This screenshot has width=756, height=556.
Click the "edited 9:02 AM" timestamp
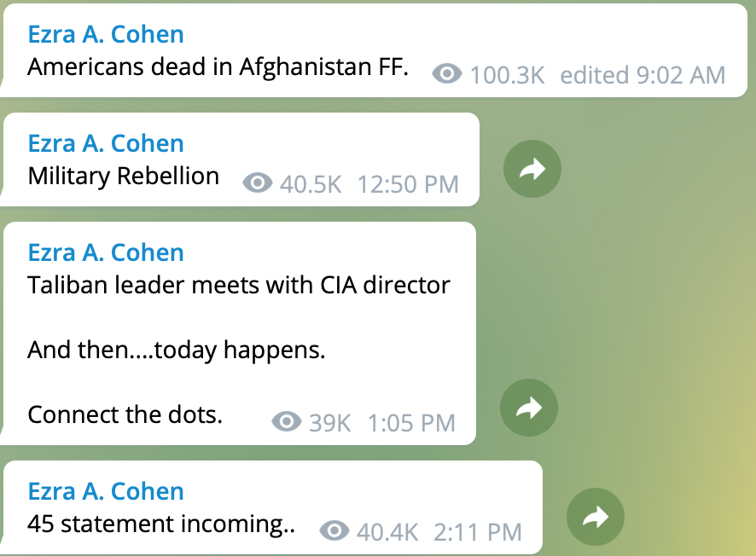coord(643,75)
